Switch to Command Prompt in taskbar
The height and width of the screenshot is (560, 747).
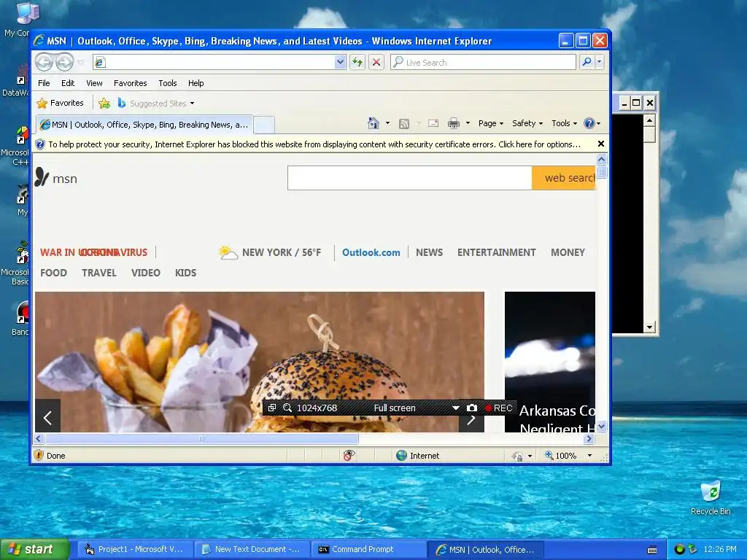(368, 549)
